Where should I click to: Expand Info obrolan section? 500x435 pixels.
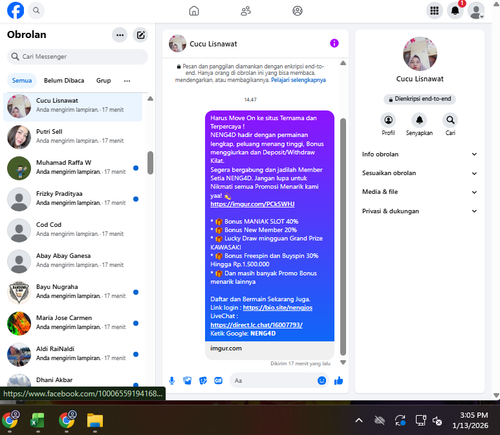pyautogui.click(x=419, y=154)
